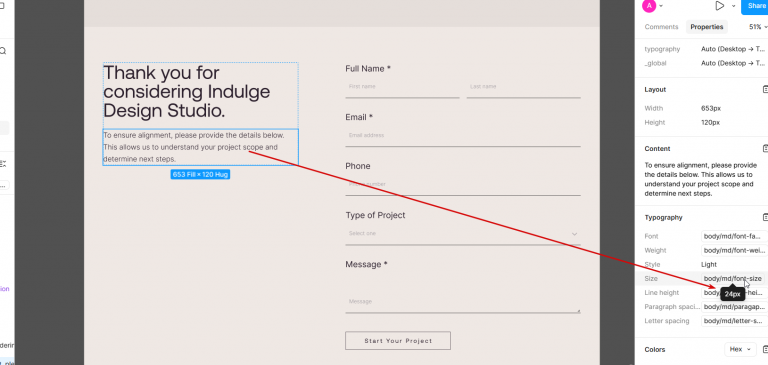Click the Full Name * label
Image resolution: width=768 pixels, height=365 pixels.
pos(368,69)
